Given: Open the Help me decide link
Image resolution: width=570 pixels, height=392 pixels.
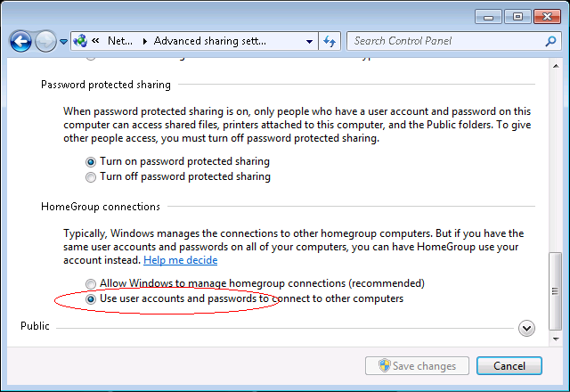Looking at the screenshot, I should 180,260.
